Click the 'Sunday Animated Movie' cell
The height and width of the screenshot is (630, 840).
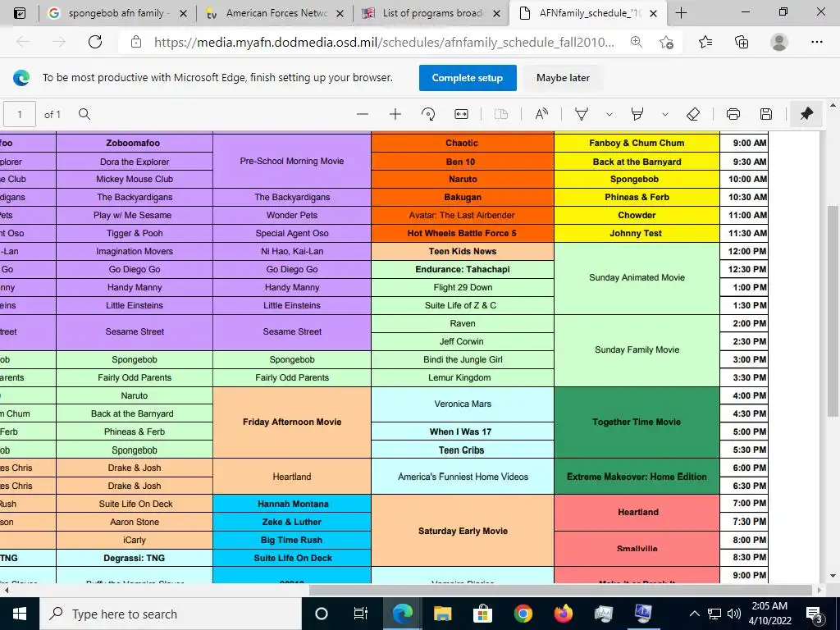637,277
